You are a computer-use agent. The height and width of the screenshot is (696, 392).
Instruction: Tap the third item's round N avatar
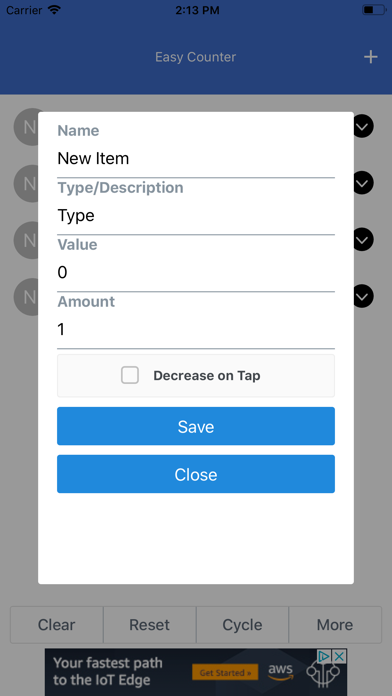click(x=27, y=240)
